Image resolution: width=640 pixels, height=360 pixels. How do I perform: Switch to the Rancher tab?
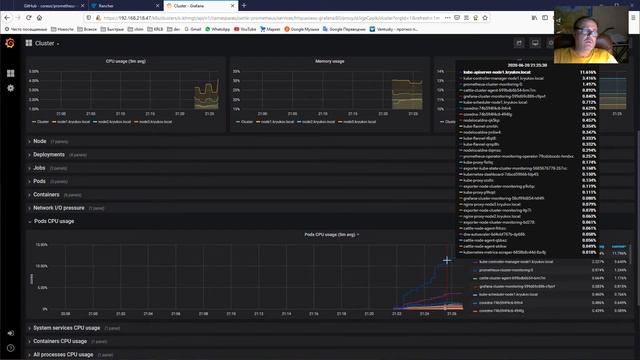pyautogui.click(x=125, y=6)
